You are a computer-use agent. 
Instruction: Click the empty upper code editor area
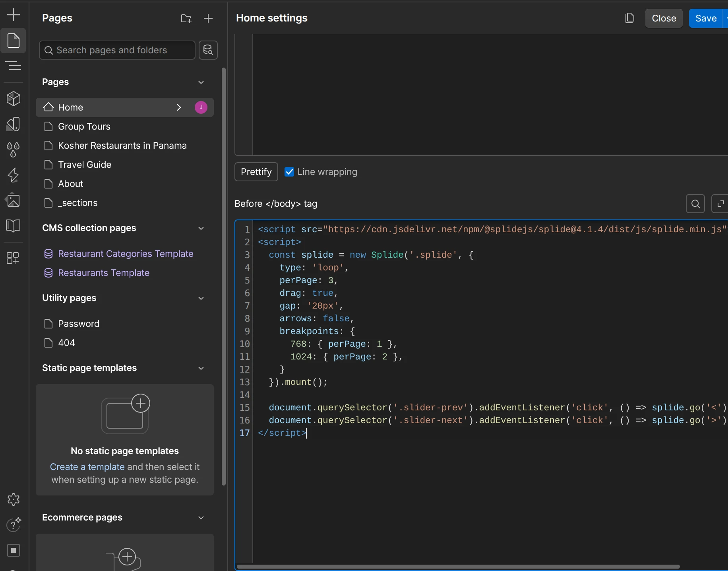pos(490,95)
